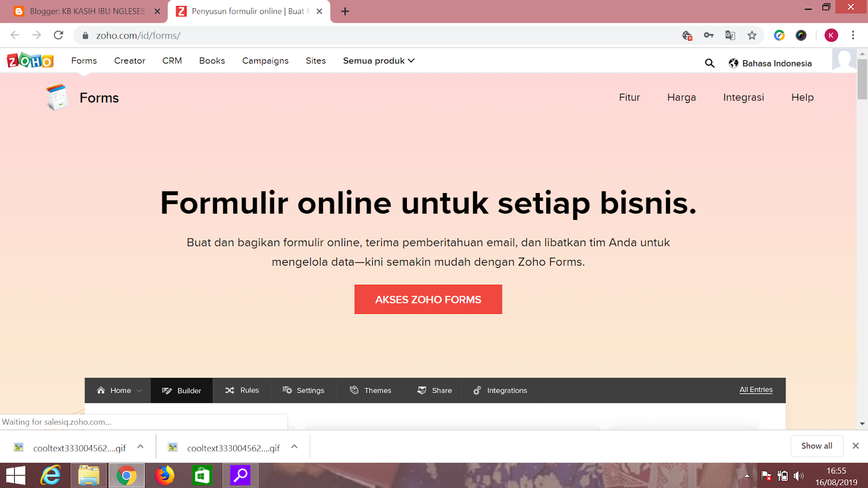Select the Penyusun formulir online tab
868x488 pixels.
[x=250, y=11]
